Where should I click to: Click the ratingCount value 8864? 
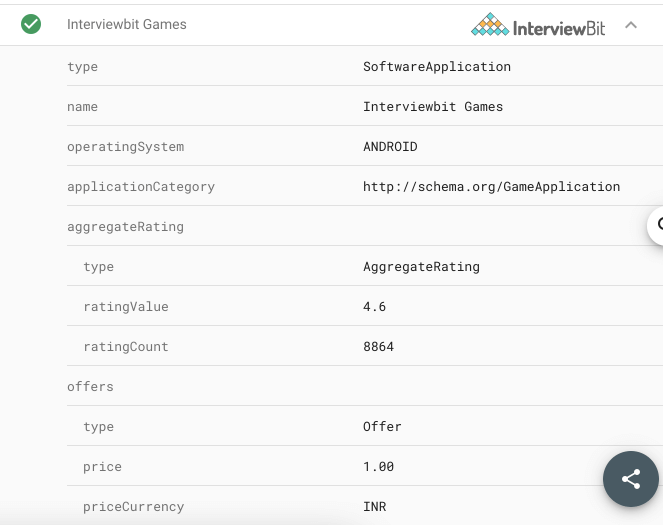pyautogui.click(x=378, y=347)
